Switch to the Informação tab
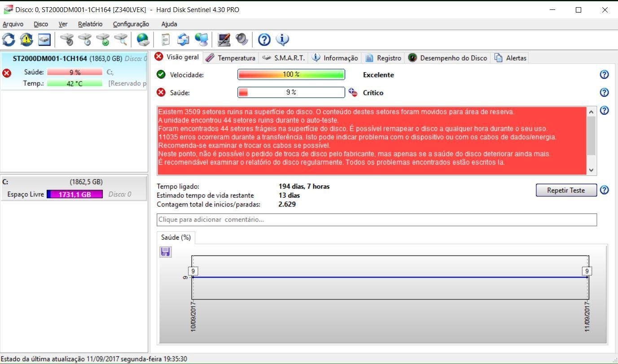This screenshot has width=618, height=364. tap(335, 58)
